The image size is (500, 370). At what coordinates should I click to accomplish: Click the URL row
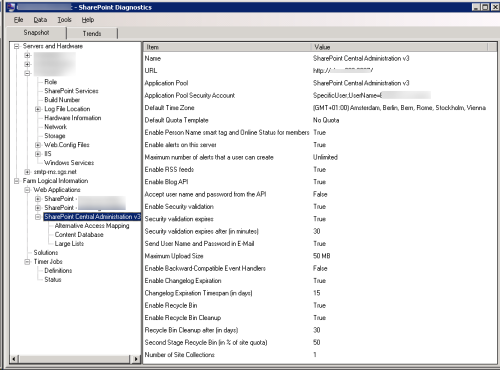point(320,71)
